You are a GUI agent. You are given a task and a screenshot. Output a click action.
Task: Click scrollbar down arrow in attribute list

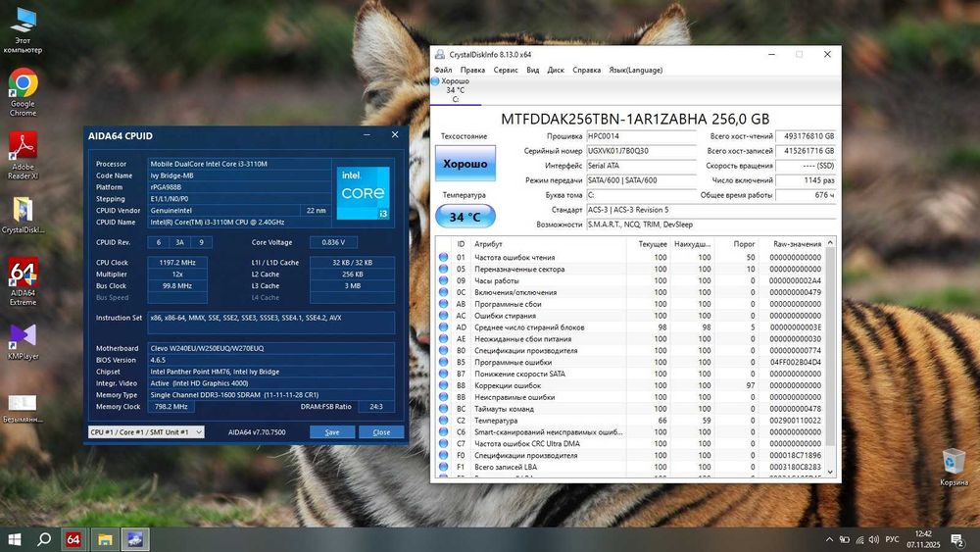point(830,472)
